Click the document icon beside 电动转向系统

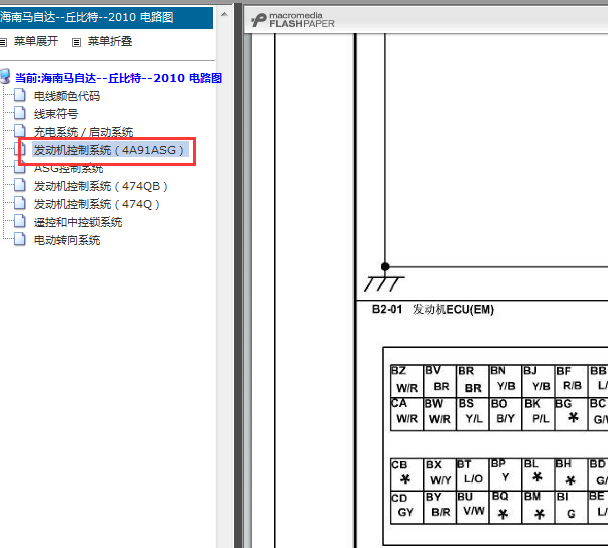coord(20,239)
